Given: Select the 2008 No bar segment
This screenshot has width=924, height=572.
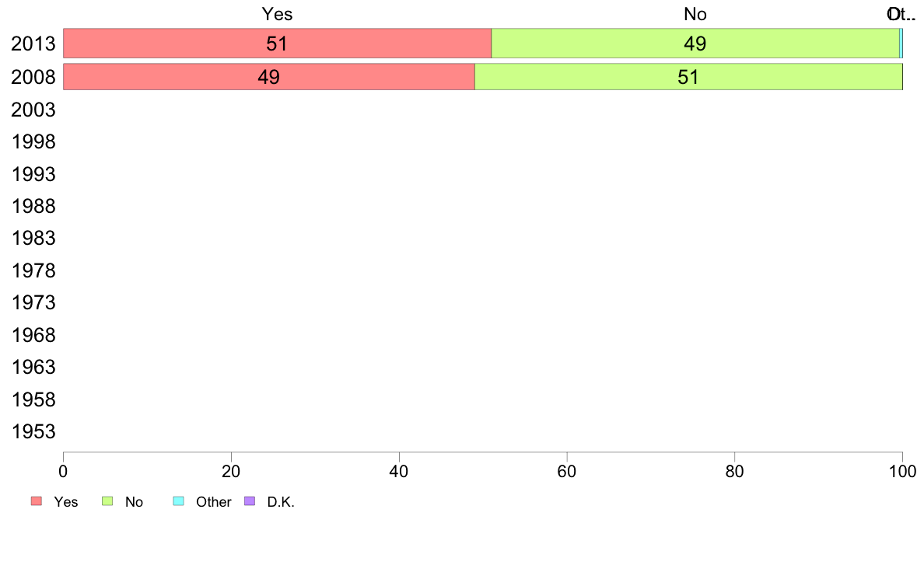Looking at the screenshot, I should tap(688, 77).
